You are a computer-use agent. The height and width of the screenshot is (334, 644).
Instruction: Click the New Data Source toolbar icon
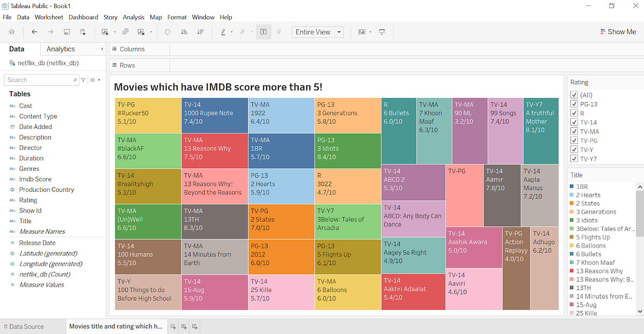tap(83, 32)
